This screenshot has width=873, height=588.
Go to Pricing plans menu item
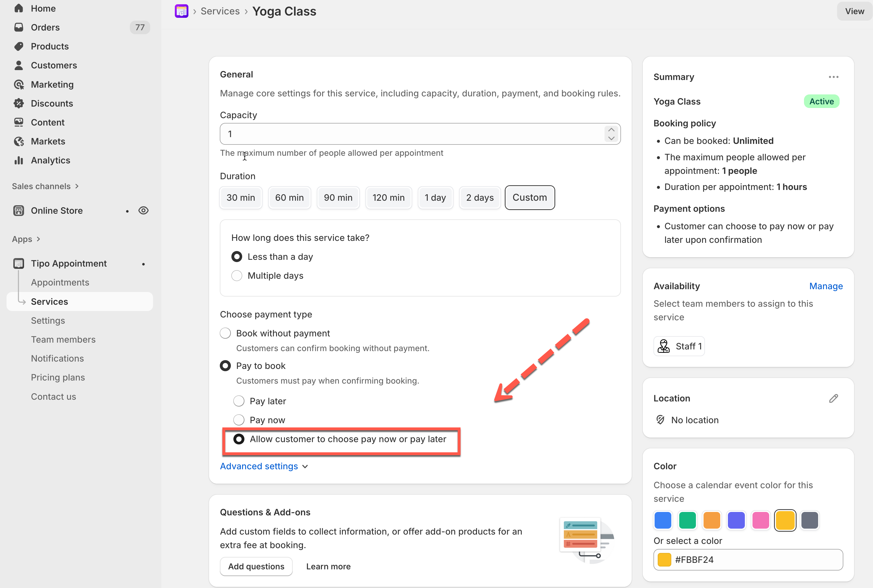click(58, 377)
